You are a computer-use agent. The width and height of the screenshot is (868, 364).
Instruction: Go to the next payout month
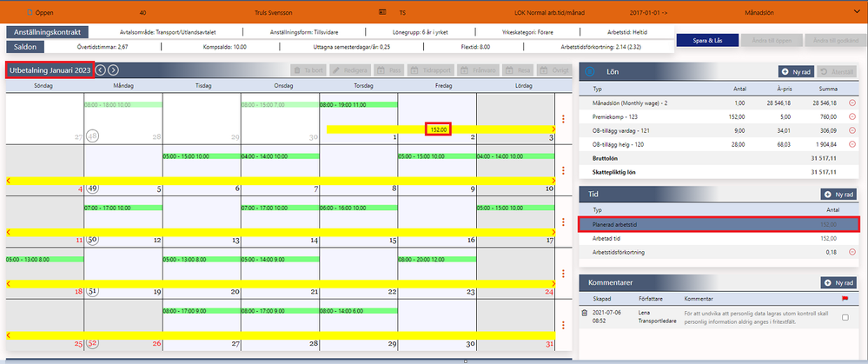coord(113,69)
